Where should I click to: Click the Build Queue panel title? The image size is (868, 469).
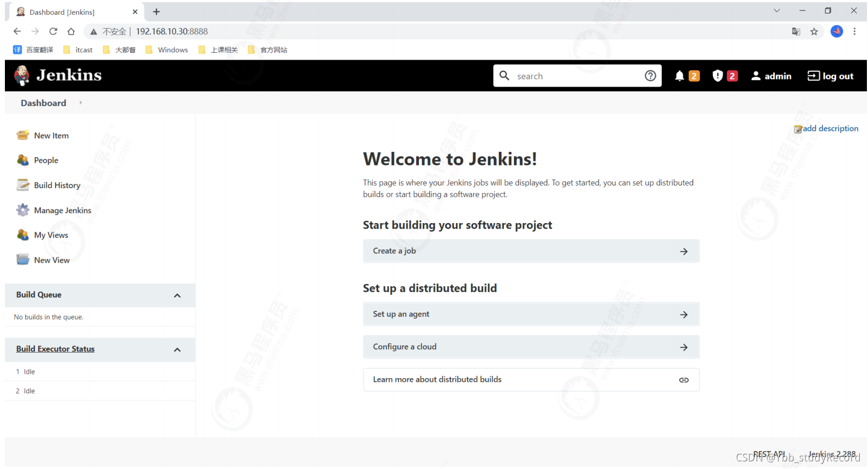click(x=39, y=294)
